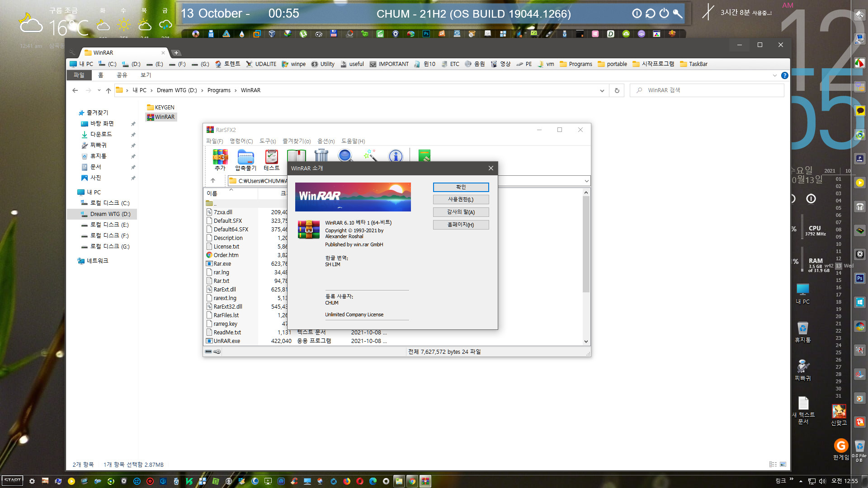This screenshot has height=488, width=868.
Task: Click the WinRAR file list vertical scrollbar
Action: [586, 244]
